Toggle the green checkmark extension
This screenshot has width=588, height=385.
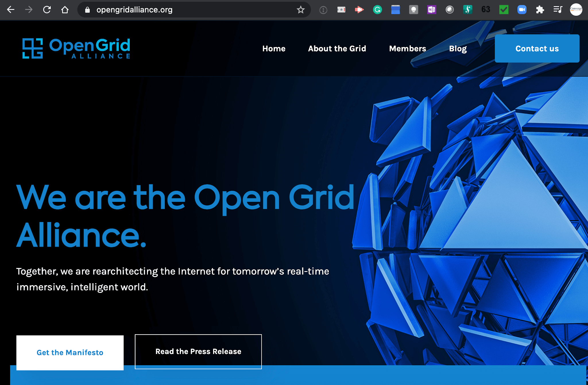click(x=504, y=9)
